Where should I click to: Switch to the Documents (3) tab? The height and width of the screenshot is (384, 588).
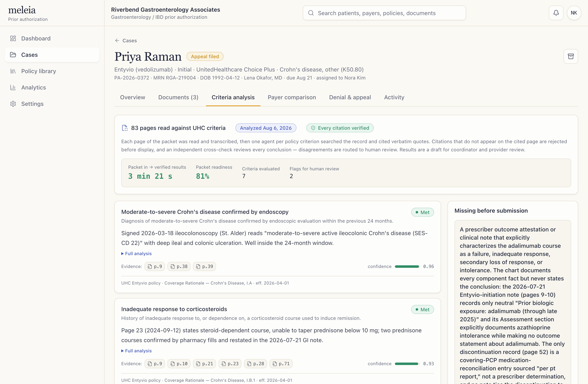pos(178,97)
